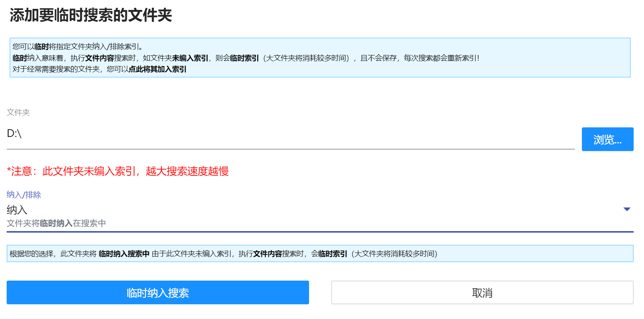Select the 纳入 value in the combo box
644x319 pixels.
tap(17, 210)
